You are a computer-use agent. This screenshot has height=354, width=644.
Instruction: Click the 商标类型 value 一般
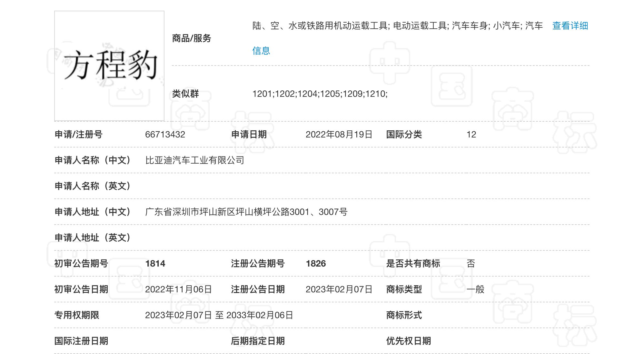point(475,289)
